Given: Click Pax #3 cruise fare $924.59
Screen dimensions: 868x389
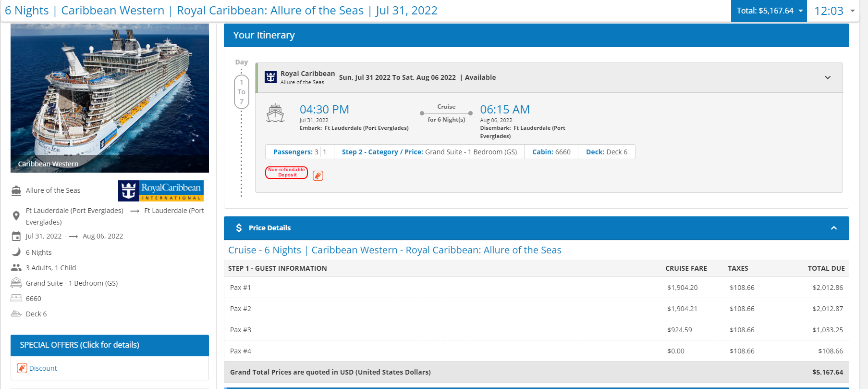Looking at the screenshot, I should point(680,330).
